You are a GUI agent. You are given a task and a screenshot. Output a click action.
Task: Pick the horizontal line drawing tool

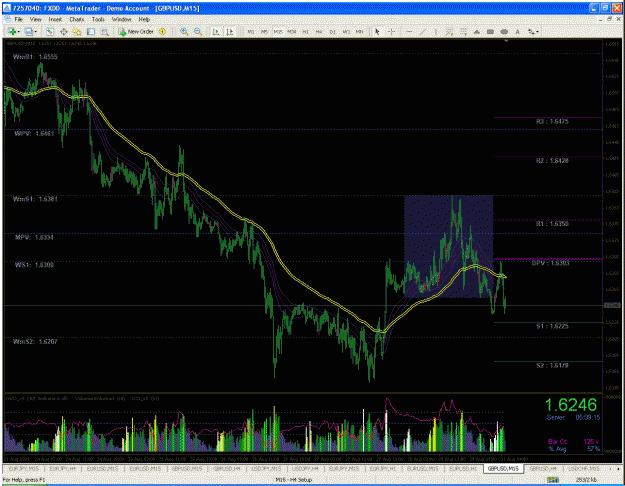409,31
